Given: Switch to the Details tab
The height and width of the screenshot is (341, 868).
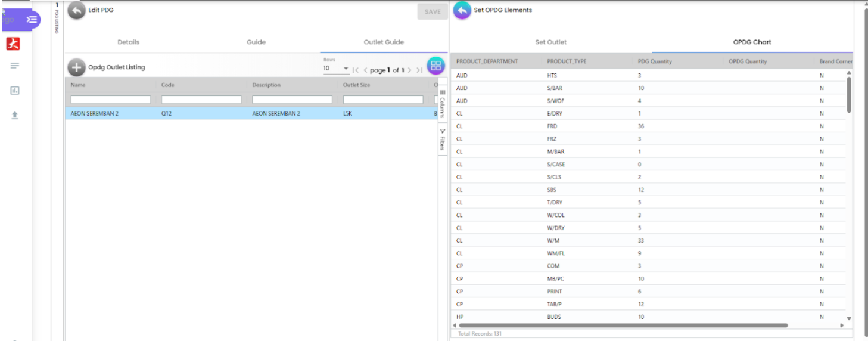Looking at the screenshot, I should point(128,42).
